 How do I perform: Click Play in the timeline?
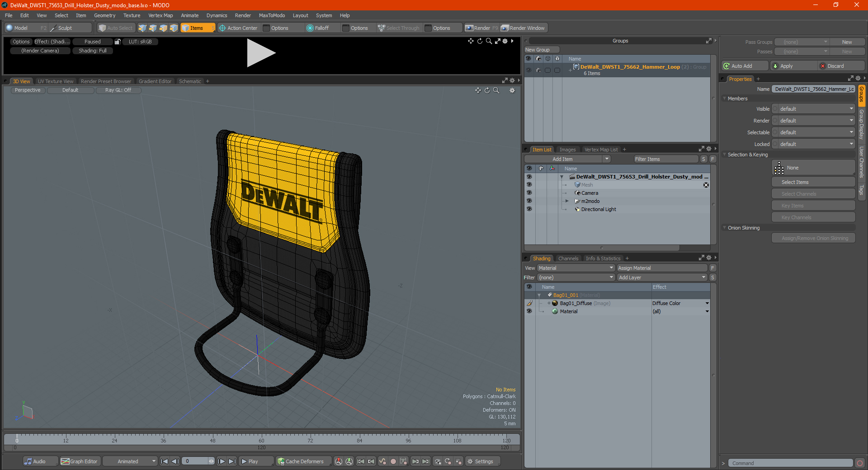point(255,461)
